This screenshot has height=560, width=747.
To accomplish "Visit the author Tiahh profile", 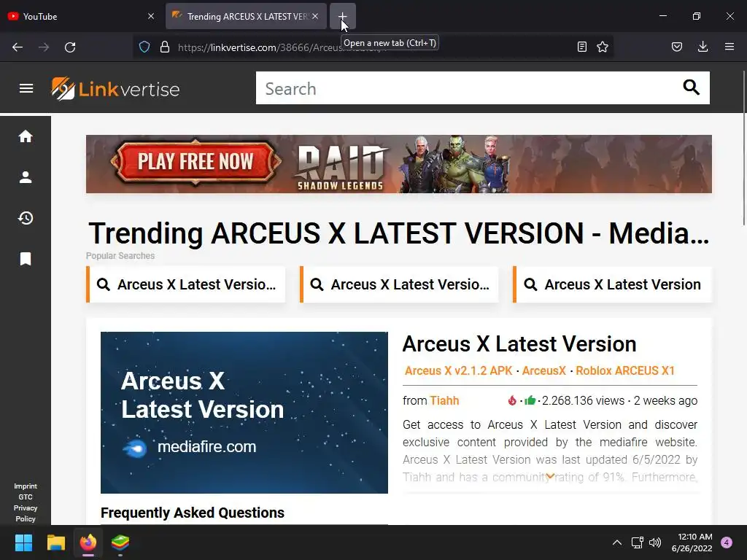I will click(444, 401).
